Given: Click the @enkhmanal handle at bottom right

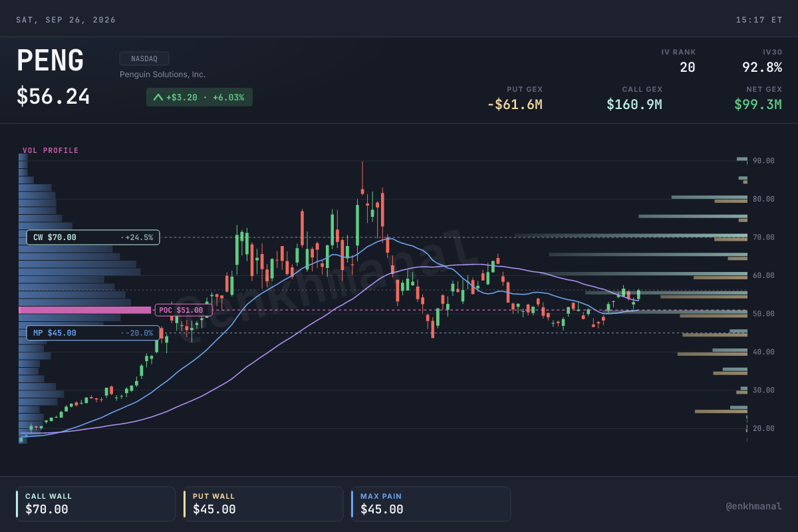Looking at the screenshot, I should click(x=753, y=507).
